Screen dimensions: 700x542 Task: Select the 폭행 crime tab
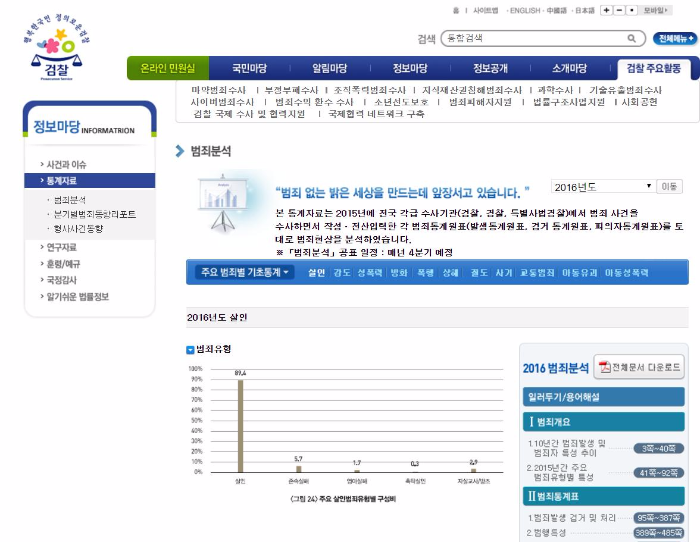pos(425,272)
